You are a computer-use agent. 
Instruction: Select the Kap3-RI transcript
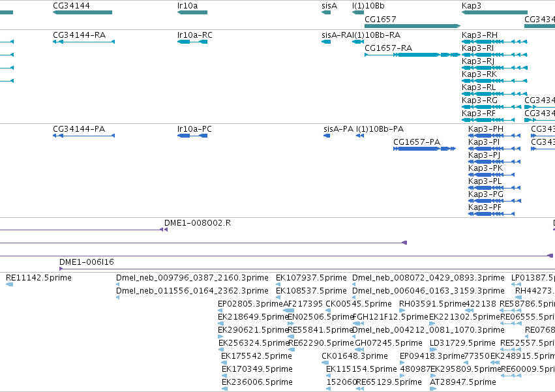pos(494,55)
